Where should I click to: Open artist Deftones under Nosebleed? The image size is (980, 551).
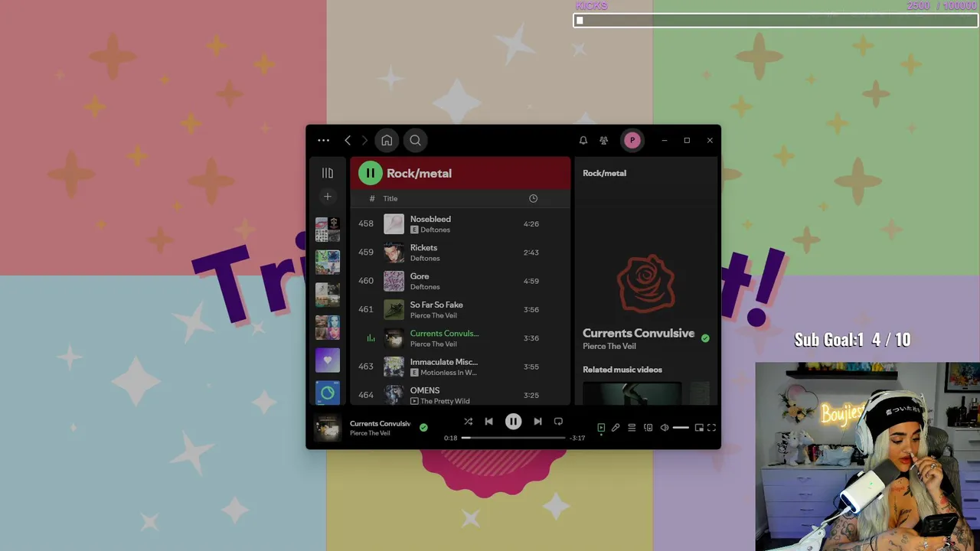pos(436,230)
